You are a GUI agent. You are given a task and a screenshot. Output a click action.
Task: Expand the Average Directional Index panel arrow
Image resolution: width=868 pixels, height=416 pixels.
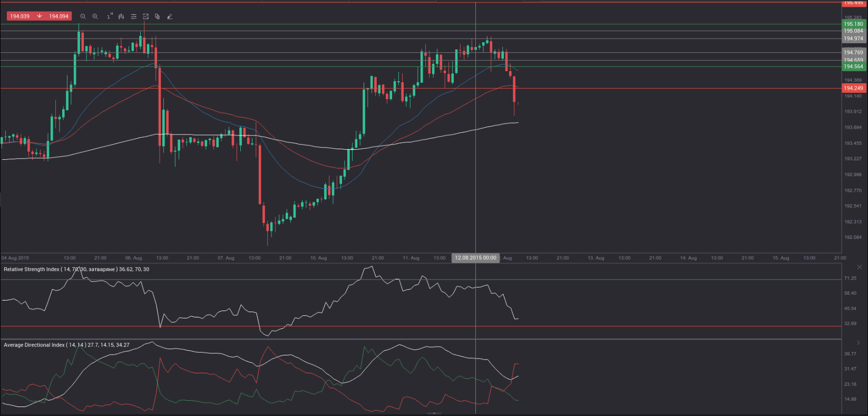pos(859,343)
